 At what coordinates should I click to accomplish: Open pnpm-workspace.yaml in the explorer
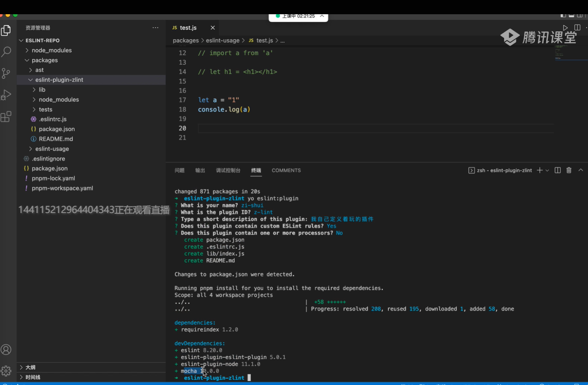click(62, 188)
